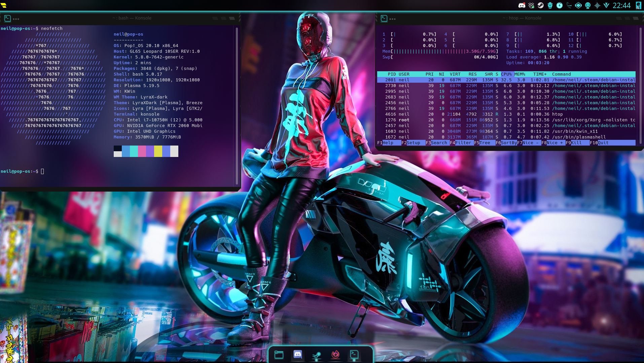Launch Firefox from the dock
This screenshot has height=363, width=644.
pos(335,355)
